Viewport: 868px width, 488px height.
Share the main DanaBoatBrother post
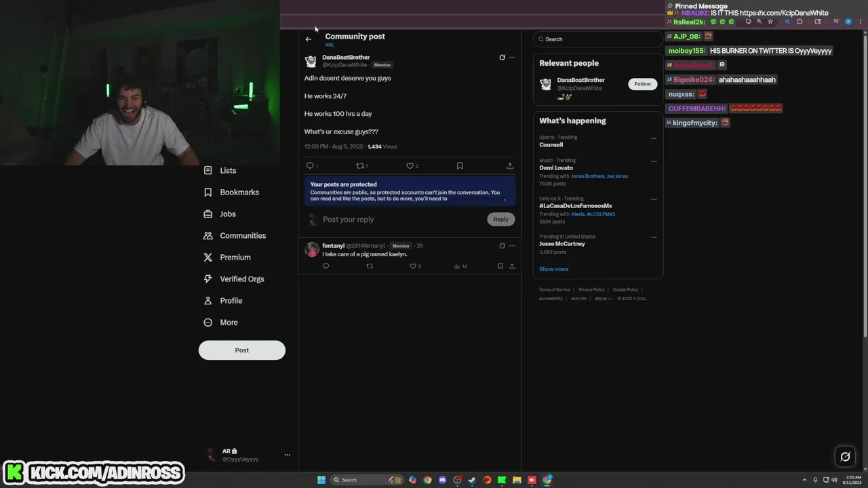[x=510, y=166]
